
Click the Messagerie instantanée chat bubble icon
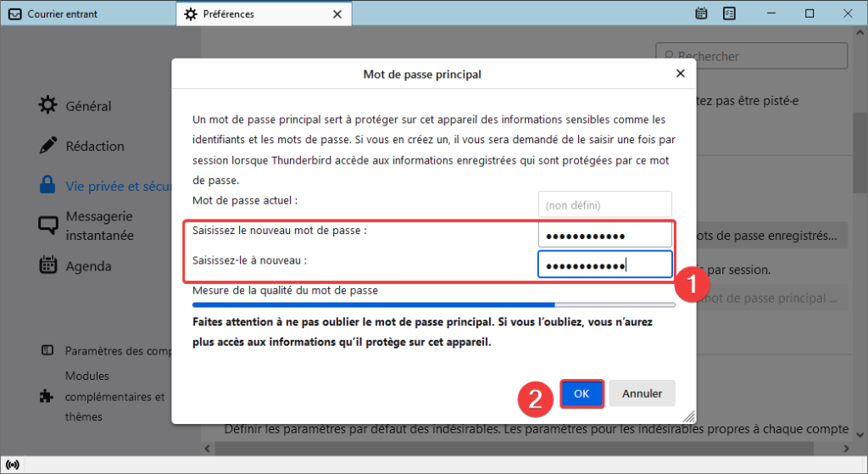[x=47, y=225]
